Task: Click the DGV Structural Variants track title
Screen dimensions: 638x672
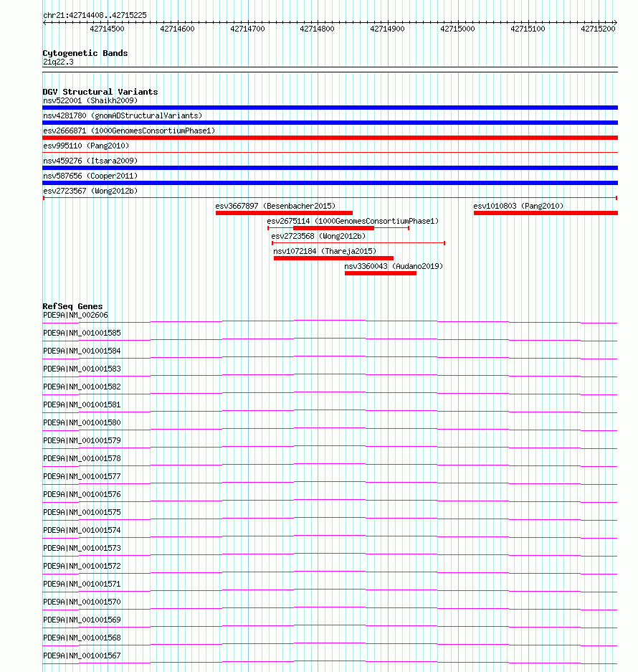Action: [100, 92]
